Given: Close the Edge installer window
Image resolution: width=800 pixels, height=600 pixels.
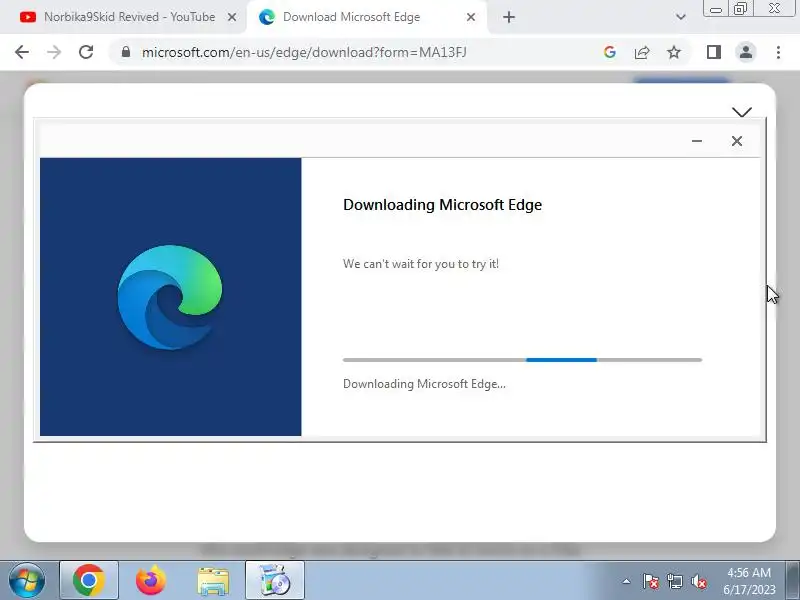Looking at the screenshot, I should click(x=737, y=141).
